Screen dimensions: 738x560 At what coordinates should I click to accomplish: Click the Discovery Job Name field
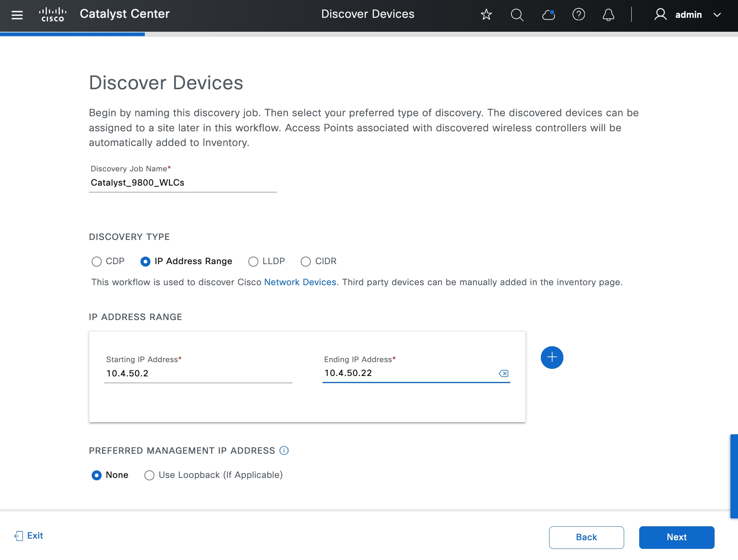tap(183, 183)
